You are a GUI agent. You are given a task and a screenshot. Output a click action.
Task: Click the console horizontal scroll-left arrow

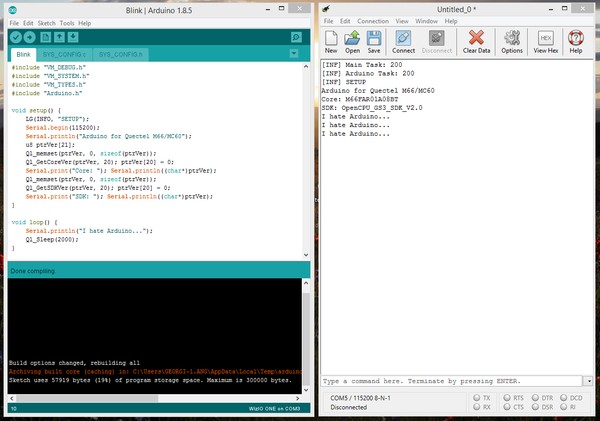pos(12,398)
